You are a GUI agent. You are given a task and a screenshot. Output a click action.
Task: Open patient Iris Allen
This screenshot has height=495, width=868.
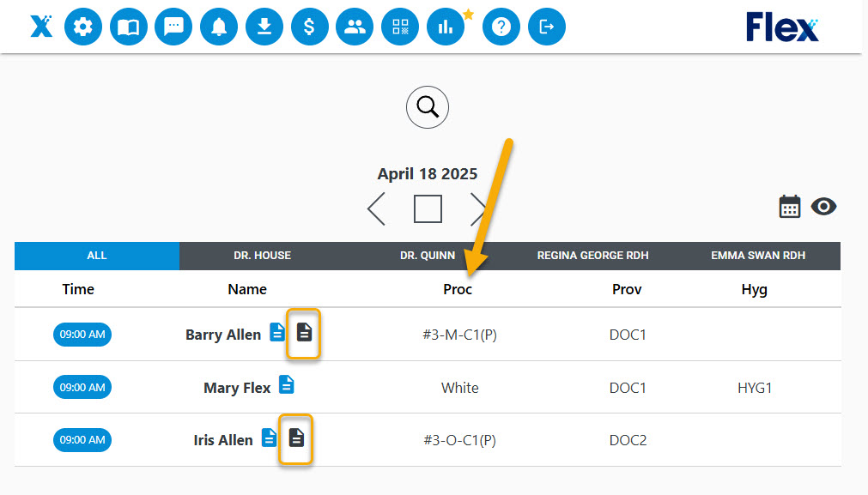click(223, 440)
